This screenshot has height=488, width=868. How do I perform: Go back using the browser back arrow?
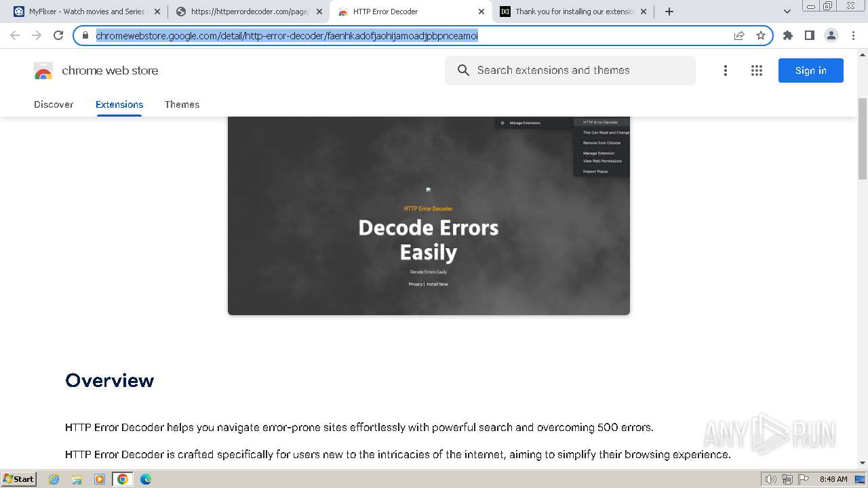pyautogui.click(x=15, y=35)
